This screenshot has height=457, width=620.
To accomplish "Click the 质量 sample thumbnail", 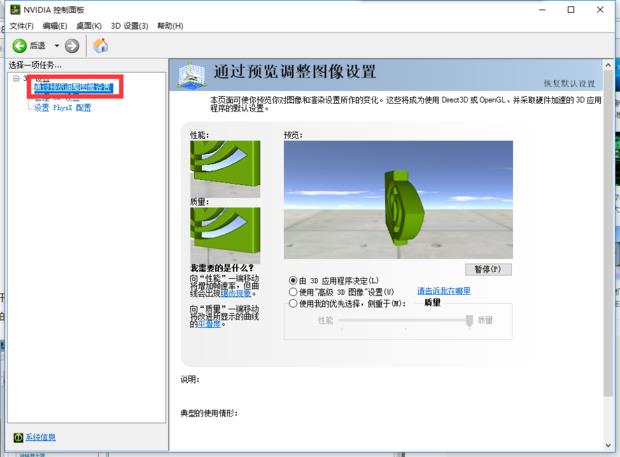I will click(x=225, y=236).
